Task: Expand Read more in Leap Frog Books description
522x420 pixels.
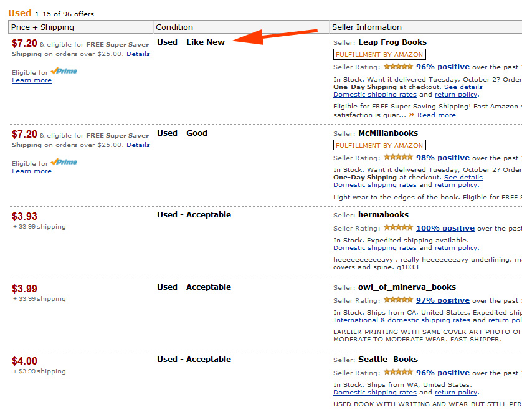Action: 437,115
